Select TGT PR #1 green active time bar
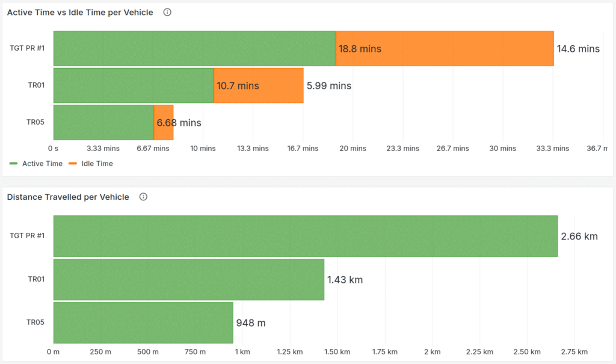The image size is (616, 364). pos(194,48)
